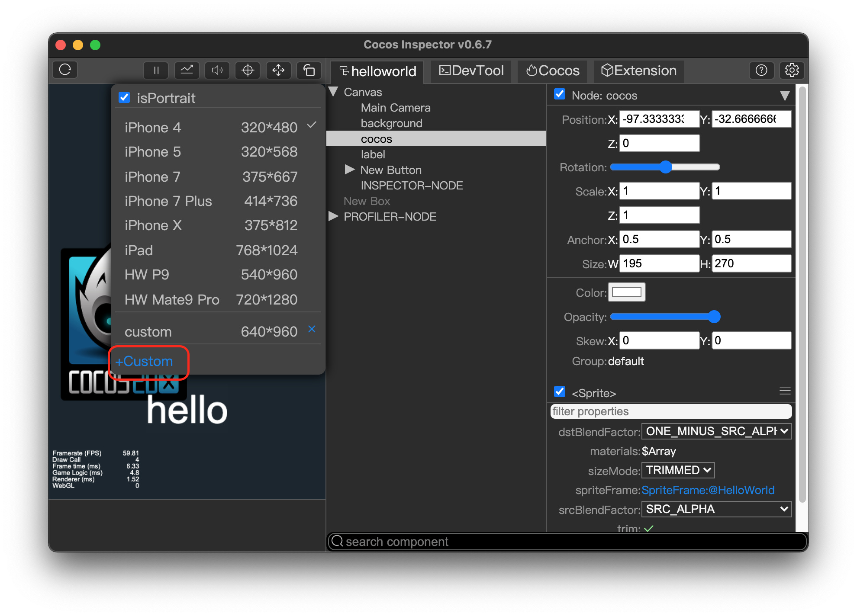857x616 pixels.
Task: Select the move arrows icon
Action: click(278, 70)
